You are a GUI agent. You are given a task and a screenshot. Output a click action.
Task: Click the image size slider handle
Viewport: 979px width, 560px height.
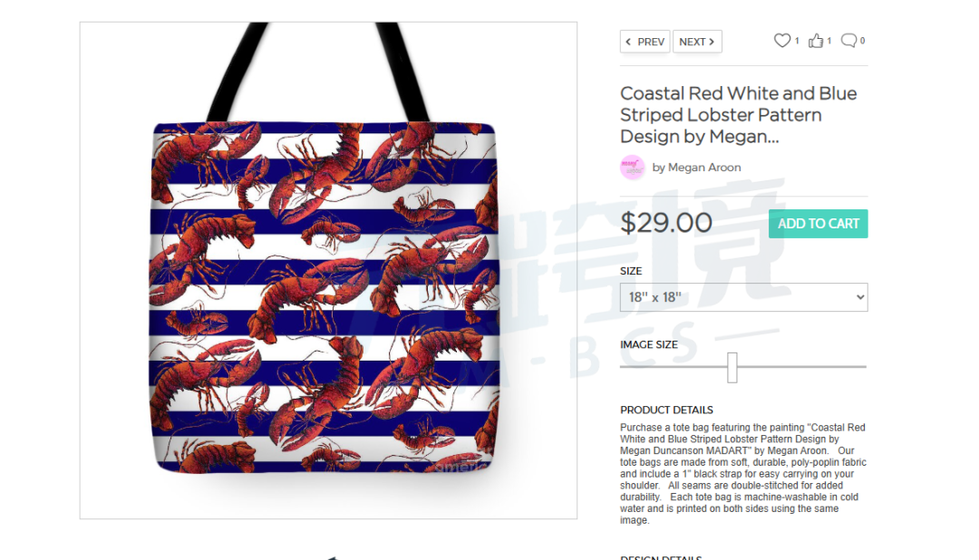[732, 367]
